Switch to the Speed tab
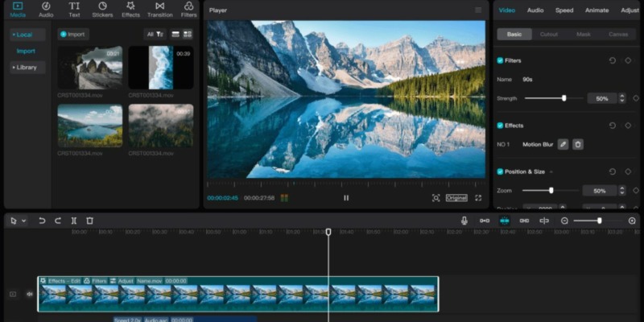Viewport: 644px width, 322px height. coord(564,10)
